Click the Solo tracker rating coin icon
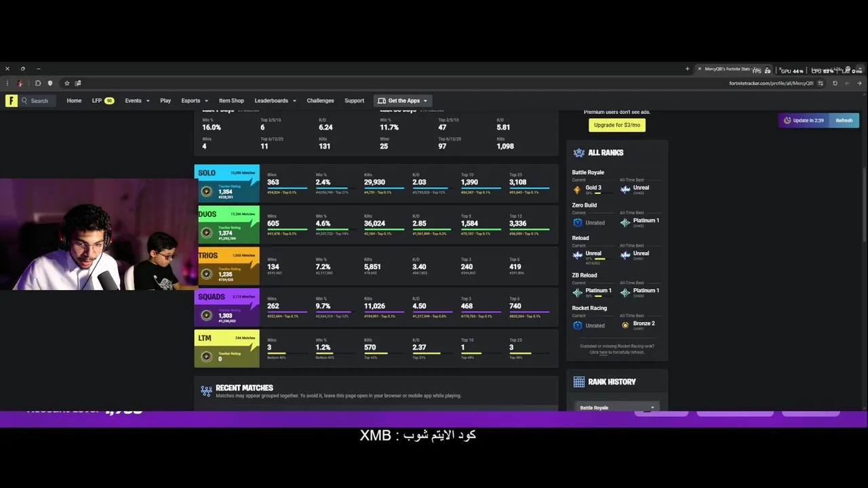The height and width of the screenshot is (488, 868). (206, 192)
